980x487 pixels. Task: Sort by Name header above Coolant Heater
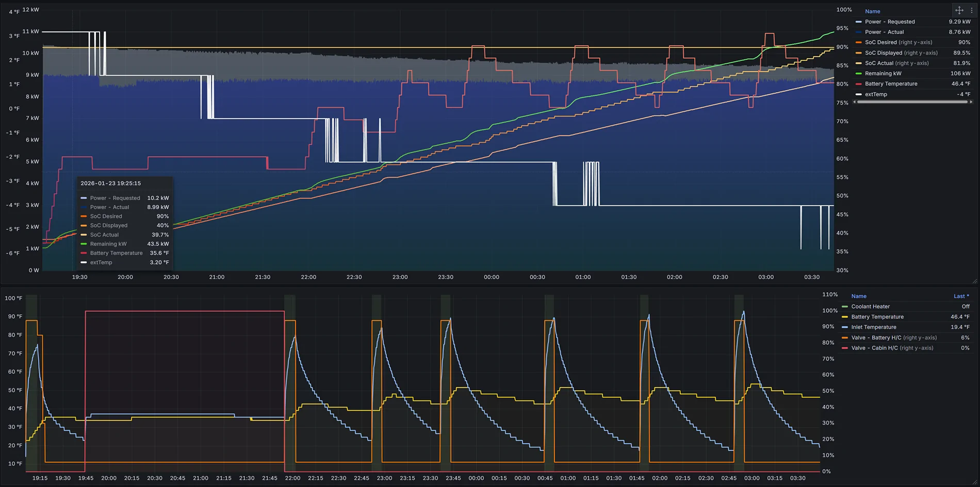[x=859, y=296]
